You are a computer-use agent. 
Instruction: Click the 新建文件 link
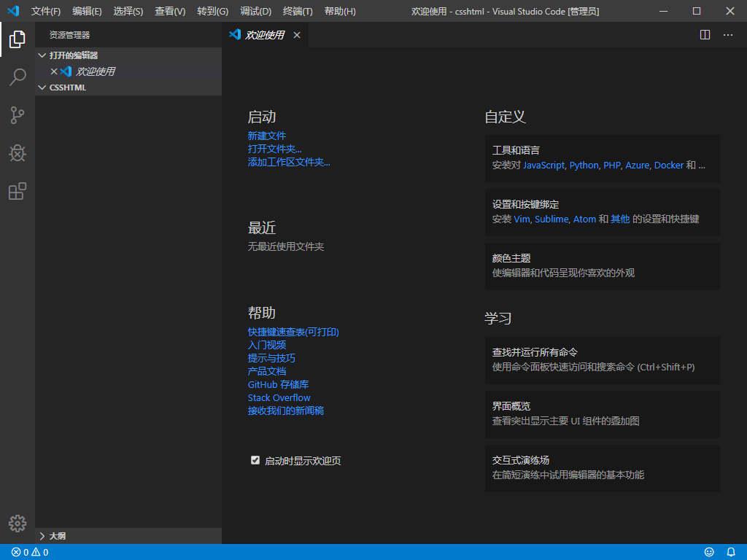pyautogui.click(x=267, y=136)
